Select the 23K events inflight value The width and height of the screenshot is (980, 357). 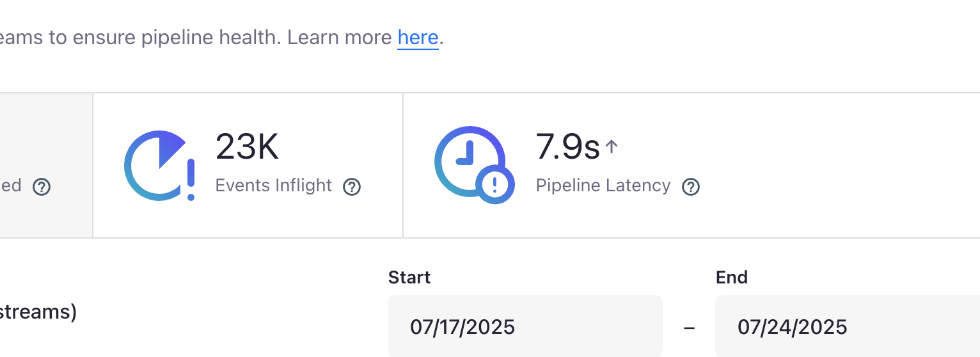247,147
